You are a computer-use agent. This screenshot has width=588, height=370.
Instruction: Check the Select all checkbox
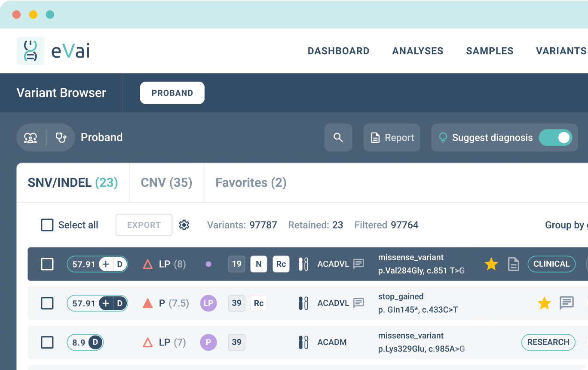click(x=47, y=225)
